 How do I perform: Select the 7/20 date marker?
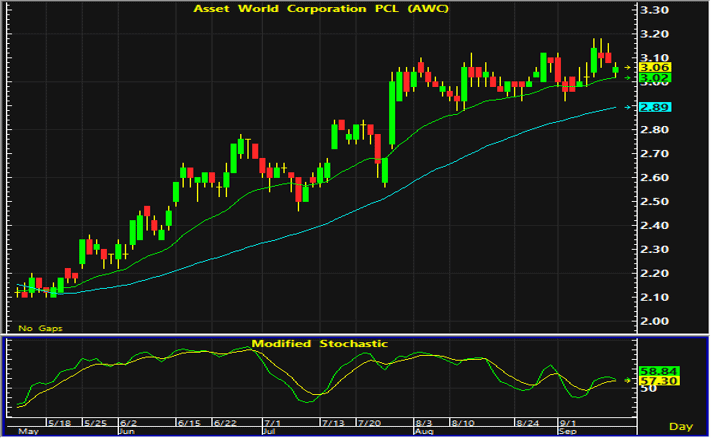369,423
